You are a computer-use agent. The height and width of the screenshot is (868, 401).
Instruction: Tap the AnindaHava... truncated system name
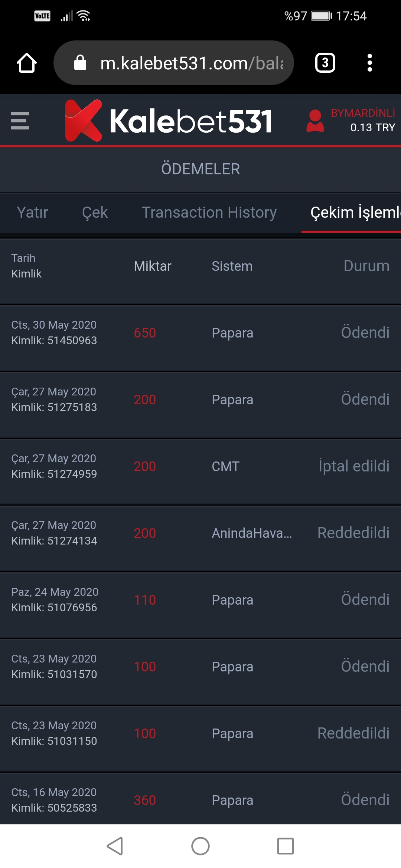pyautogui.click(x=251, y=533)
